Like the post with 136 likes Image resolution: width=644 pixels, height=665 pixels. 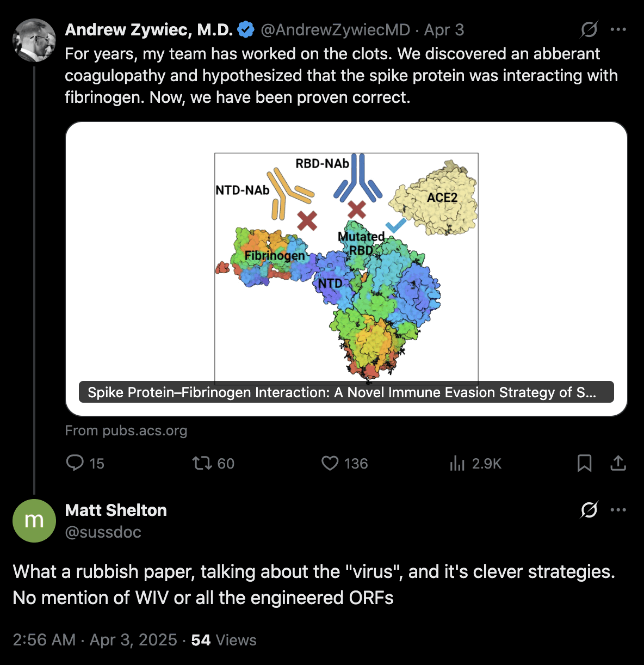330,463
